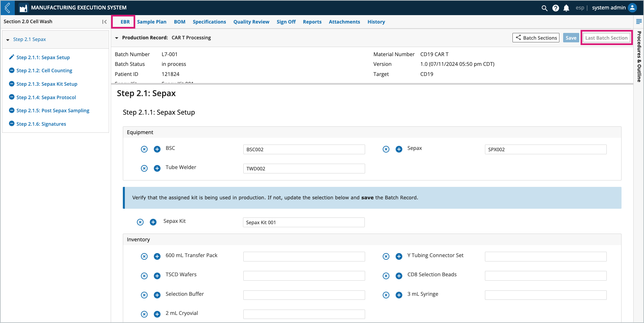Click the esp label in the header
The width and height of the screenshot is (644, 323).
580,8
